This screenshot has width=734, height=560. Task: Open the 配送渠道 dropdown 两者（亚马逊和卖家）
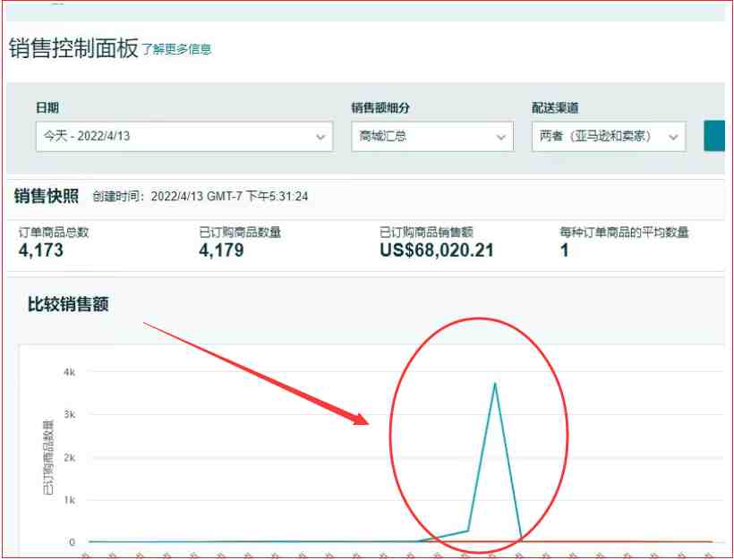(609, 136)
